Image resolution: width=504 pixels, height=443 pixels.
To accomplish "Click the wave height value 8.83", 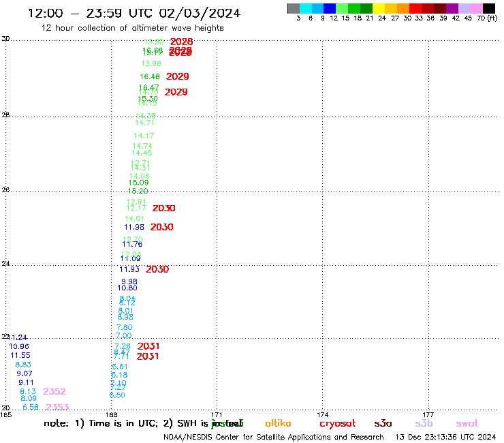I will pos(23,365).
